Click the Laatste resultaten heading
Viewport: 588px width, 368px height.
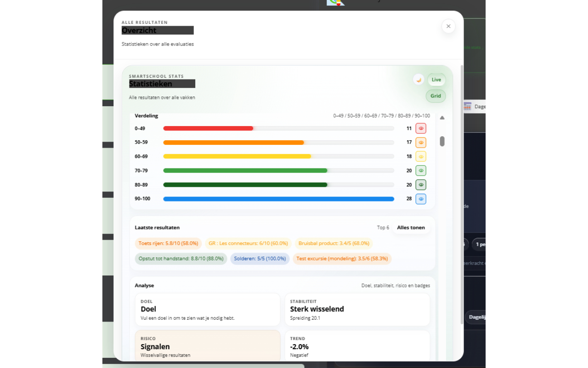[157, 228]
